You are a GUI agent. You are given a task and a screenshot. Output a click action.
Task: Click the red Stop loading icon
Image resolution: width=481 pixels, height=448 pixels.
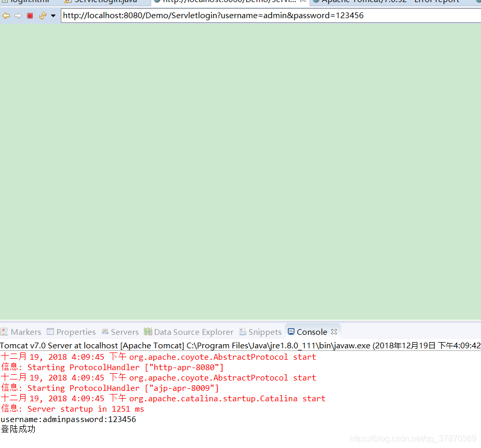point(30,16)
